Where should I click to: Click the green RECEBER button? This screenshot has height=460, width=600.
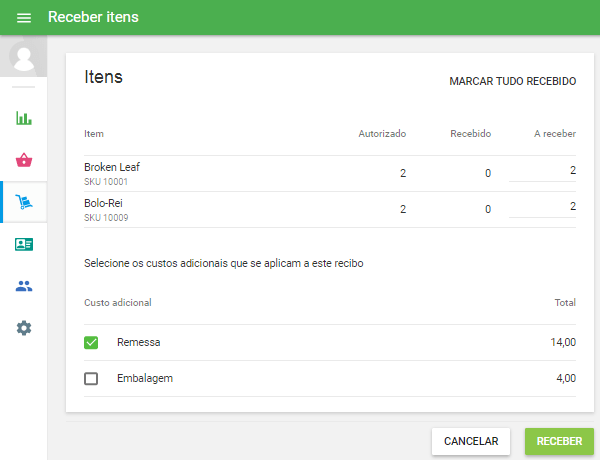tap(559, 441)
